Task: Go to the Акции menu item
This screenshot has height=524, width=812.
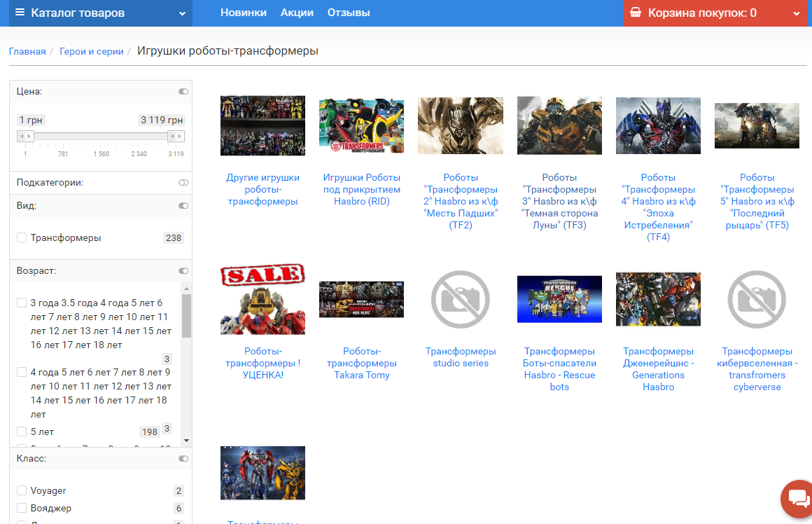Action: tap(297, 13)
